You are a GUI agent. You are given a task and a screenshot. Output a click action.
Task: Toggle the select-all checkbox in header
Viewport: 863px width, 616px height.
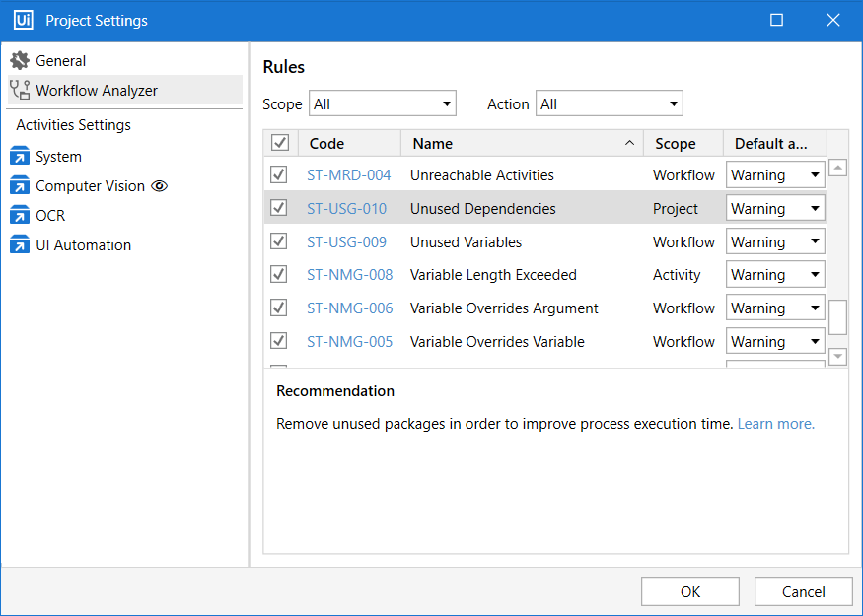tap(280, 144)
